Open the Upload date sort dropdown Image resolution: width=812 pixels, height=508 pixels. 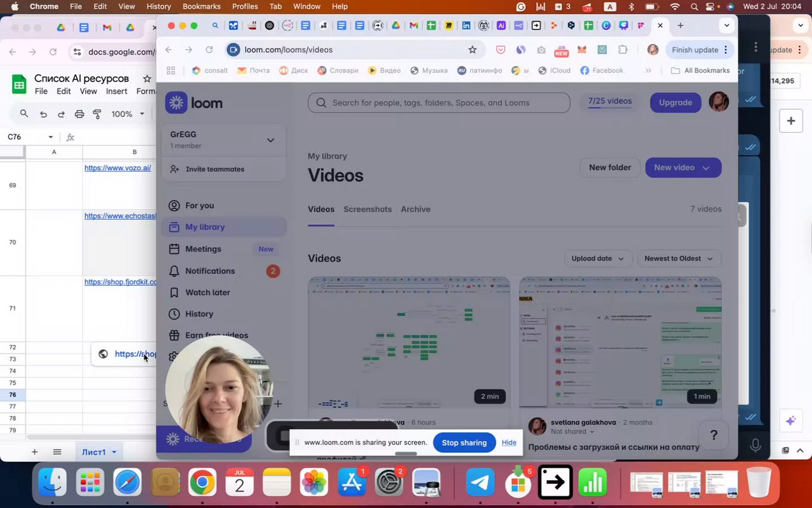coord(598,258)
